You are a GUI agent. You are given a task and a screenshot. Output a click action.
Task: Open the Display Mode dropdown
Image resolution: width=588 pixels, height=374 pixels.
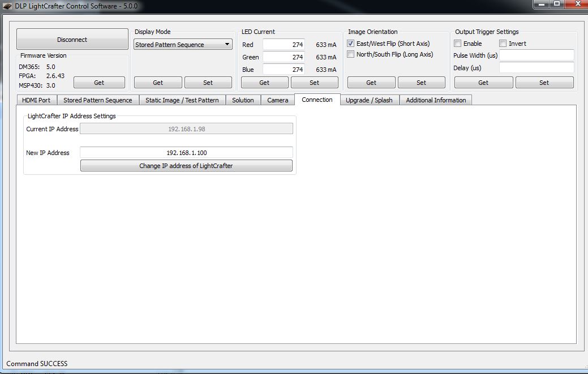[183, 44]
